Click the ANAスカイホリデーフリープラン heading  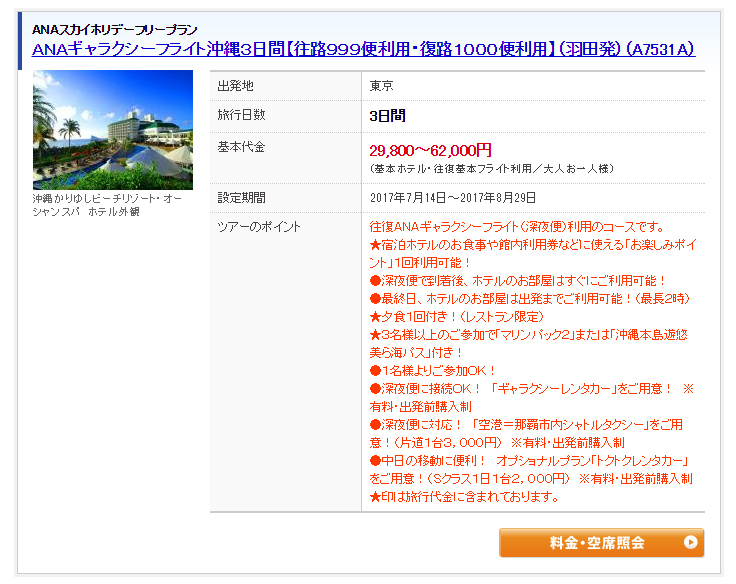115,29
